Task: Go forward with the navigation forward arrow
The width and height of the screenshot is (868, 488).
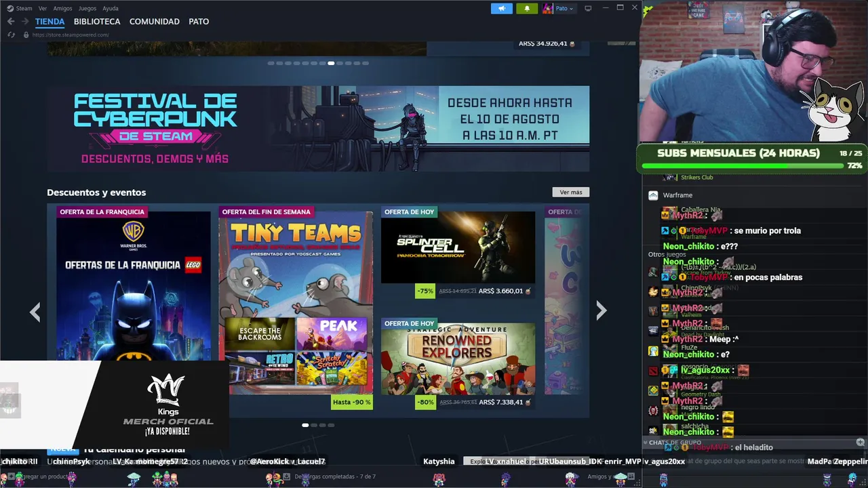Action: coord(25,22)
